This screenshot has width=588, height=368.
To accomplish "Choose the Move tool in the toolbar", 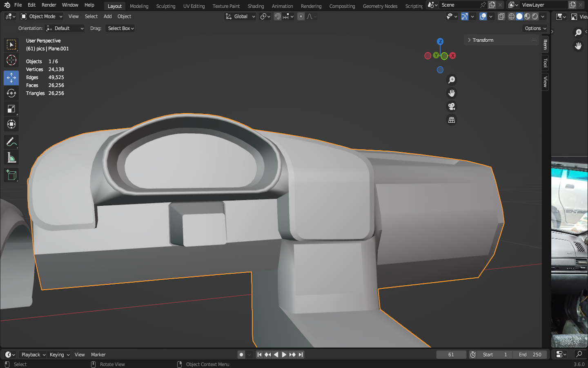I will point(11,78).
